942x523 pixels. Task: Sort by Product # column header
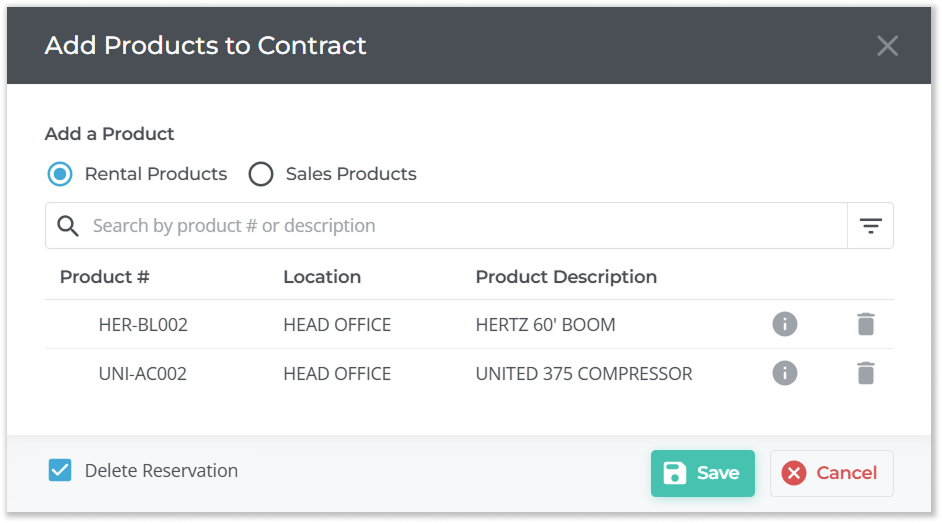point(105,277)
